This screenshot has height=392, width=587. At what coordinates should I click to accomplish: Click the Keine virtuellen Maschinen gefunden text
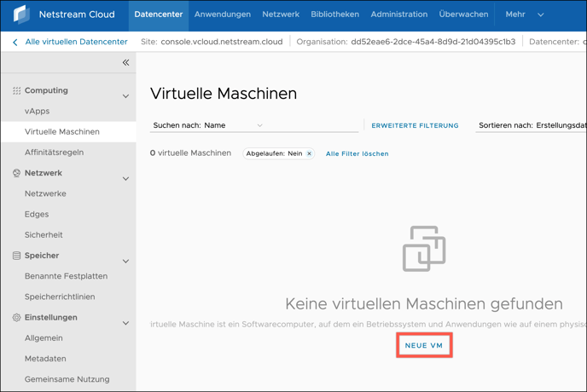(424, 303)
